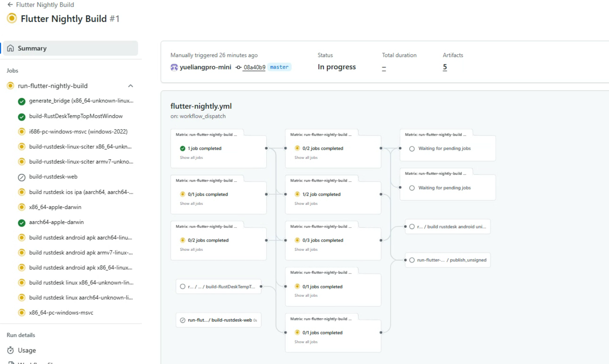Click the skipped icon beside build-rustdesk-web in sidebar
609x364 pixels.
21,177
